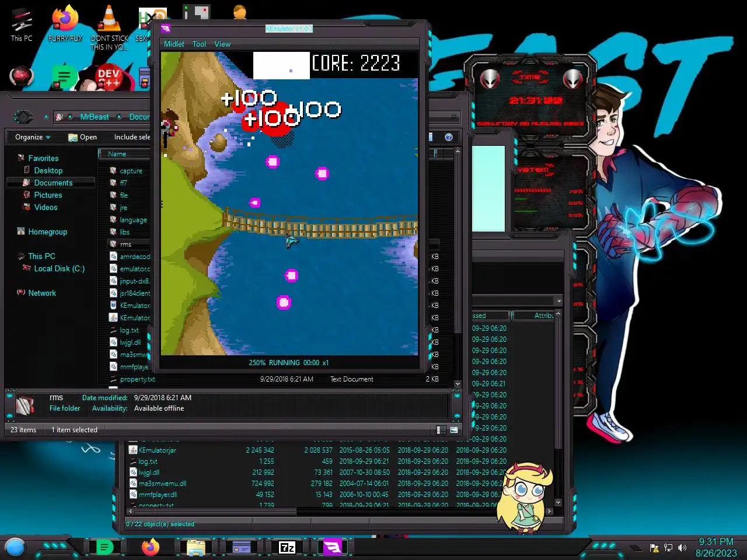Click the Name column header in Explorer
The height and width of the screenshot is (560, 747).
(124, 154)
